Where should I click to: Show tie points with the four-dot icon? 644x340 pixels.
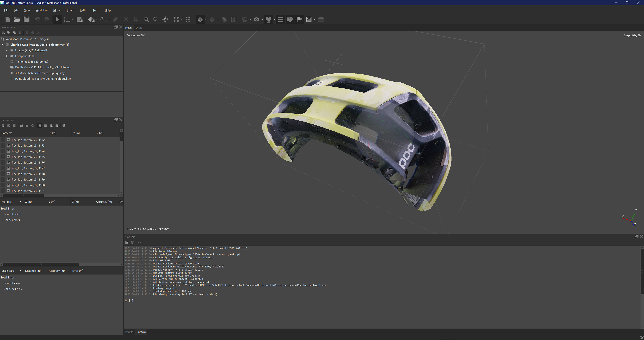click(176, 19)
